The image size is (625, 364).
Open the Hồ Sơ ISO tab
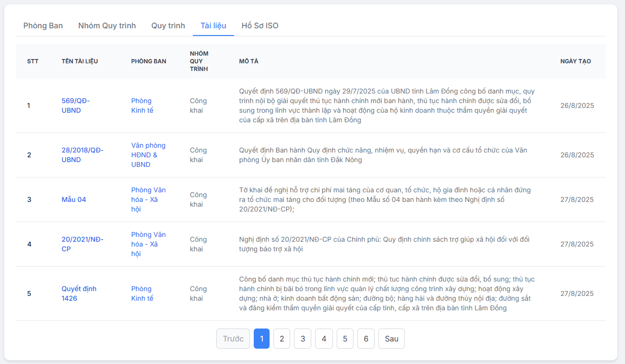[x=260, y=25]
